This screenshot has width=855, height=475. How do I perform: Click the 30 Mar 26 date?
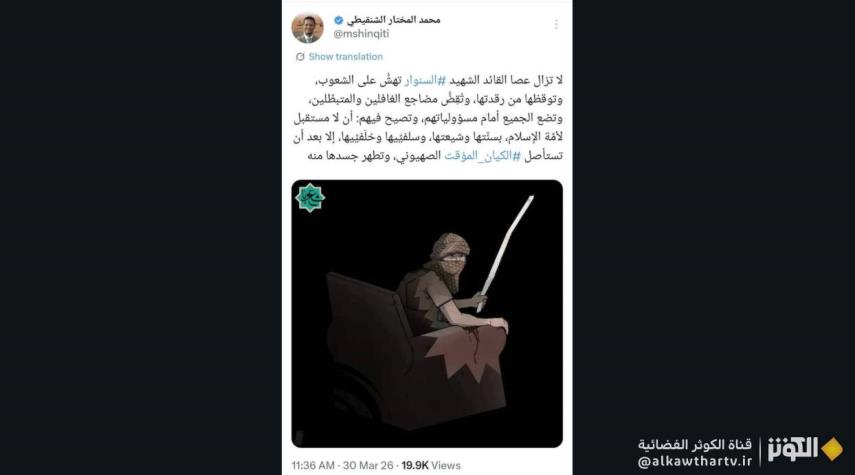368,466
